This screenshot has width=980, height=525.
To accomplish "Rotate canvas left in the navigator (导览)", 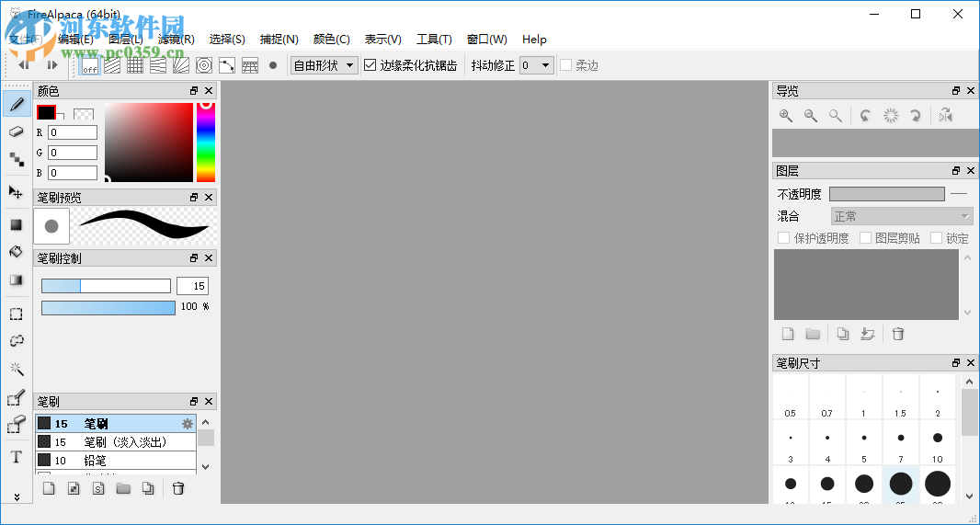I will tap(865, 116).
